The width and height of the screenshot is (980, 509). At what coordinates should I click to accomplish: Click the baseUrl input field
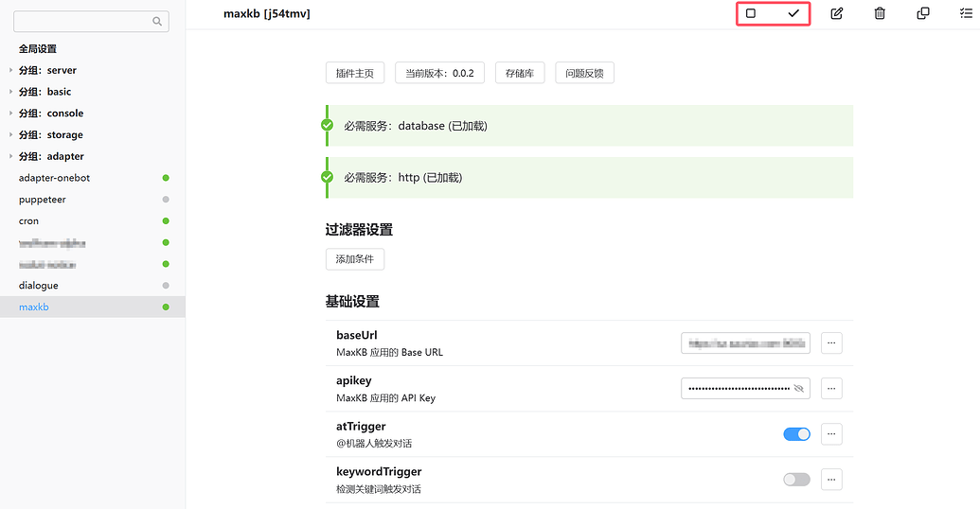click(745, 342)
